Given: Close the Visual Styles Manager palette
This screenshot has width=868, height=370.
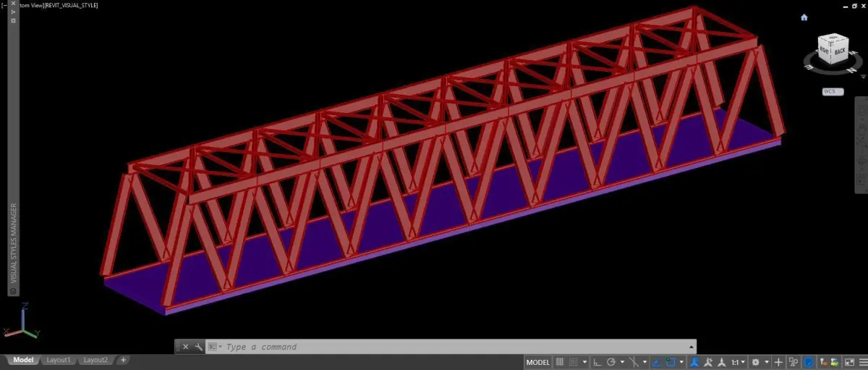Looking at the screenshot, I should pyautogui.click(x=13, y=3).
